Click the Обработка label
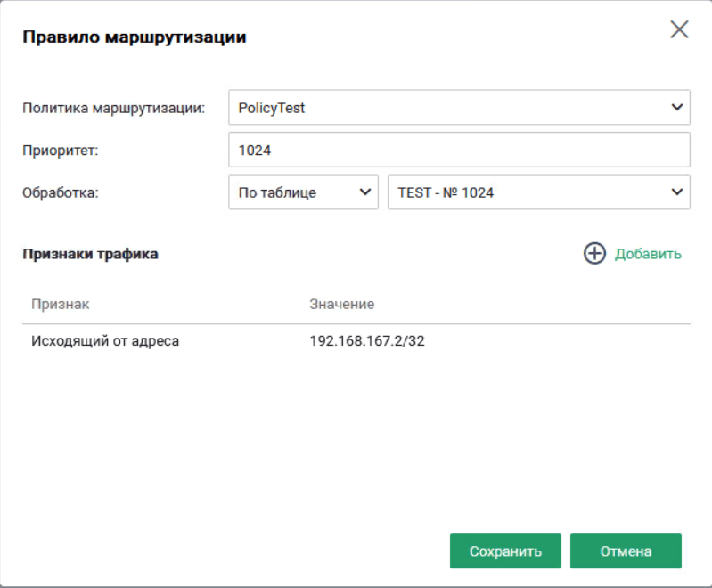Viewport: 712px width, 588px height. click(x=60, y=192)
